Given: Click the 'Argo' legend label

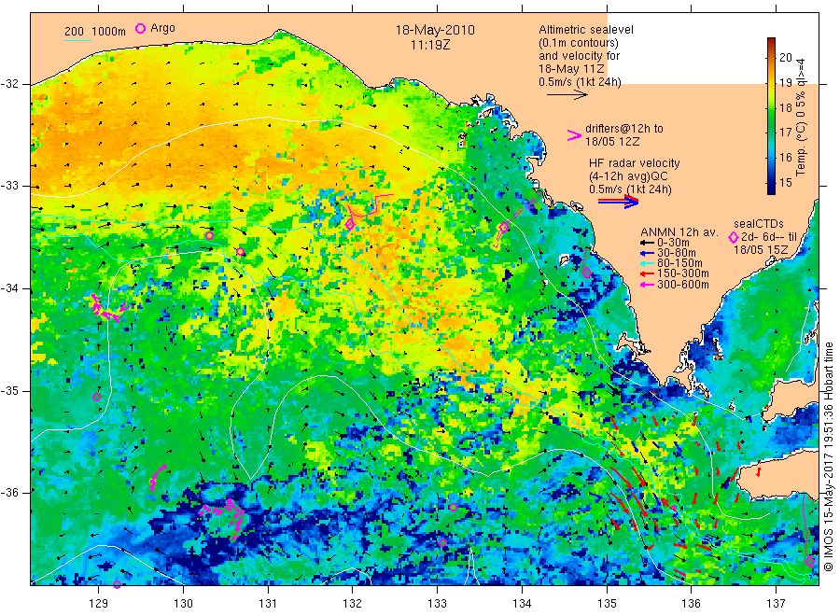Looking at the screenshot, I should [x=162, y=28].
